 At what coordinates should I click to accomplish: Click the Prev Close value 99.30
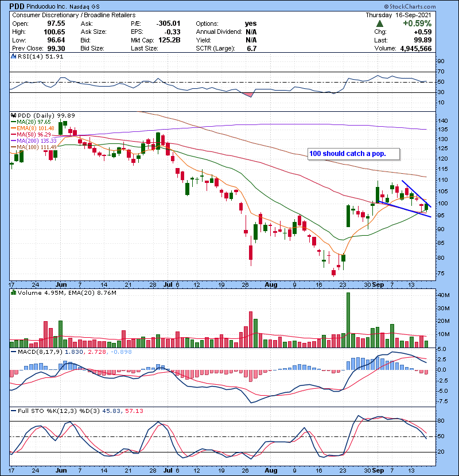[56, 48]
